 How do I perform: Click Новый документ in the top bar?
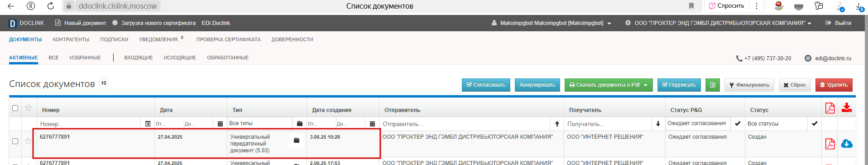(x=81, y=23)
